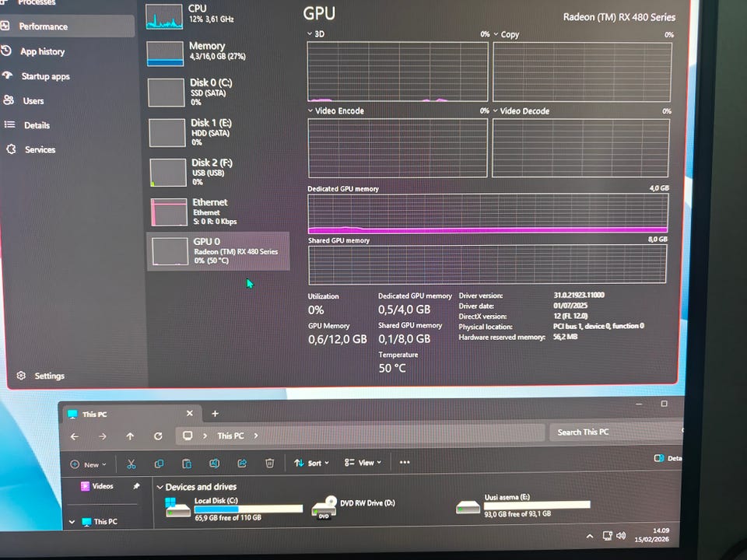Click the Paste clipboard icon
Image resolution: width=747 pixels, height=560 pixels.
click(x=187, y=464)
